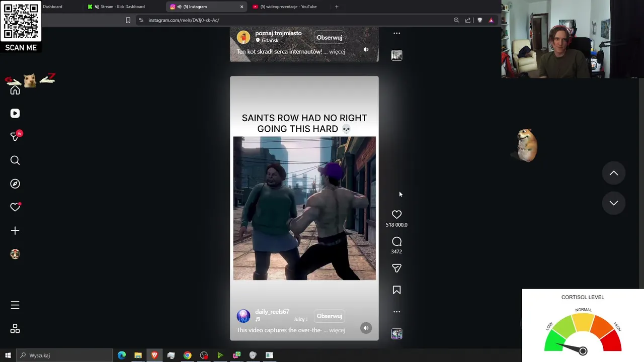Open profile avatar in the sidebar
Screen dimensions: 644x362
tap(15, 254)
